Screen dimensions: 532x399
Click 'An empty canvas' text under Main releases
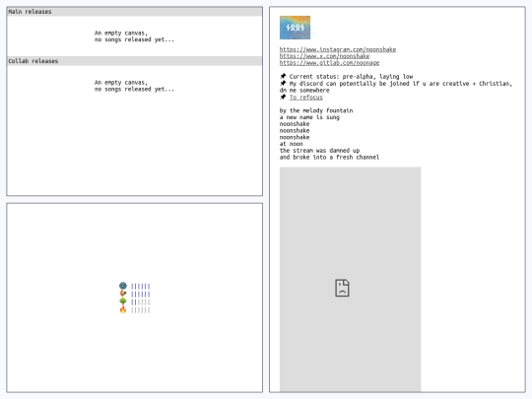click(121, 33)
